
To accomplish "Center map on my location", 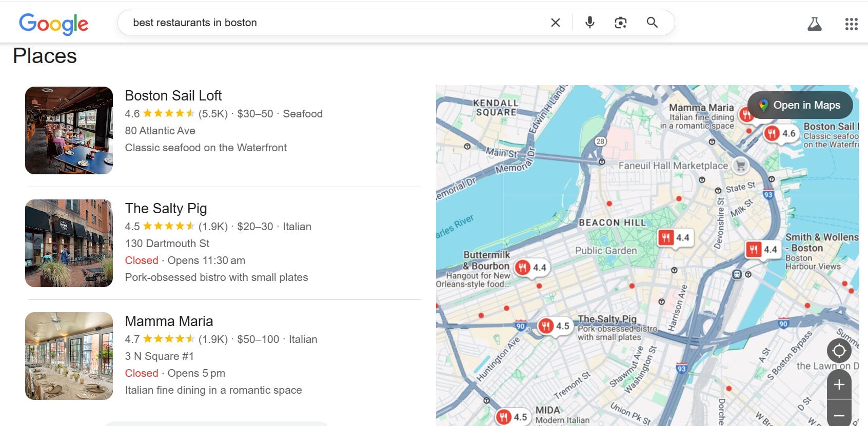I will click(839, 351).
